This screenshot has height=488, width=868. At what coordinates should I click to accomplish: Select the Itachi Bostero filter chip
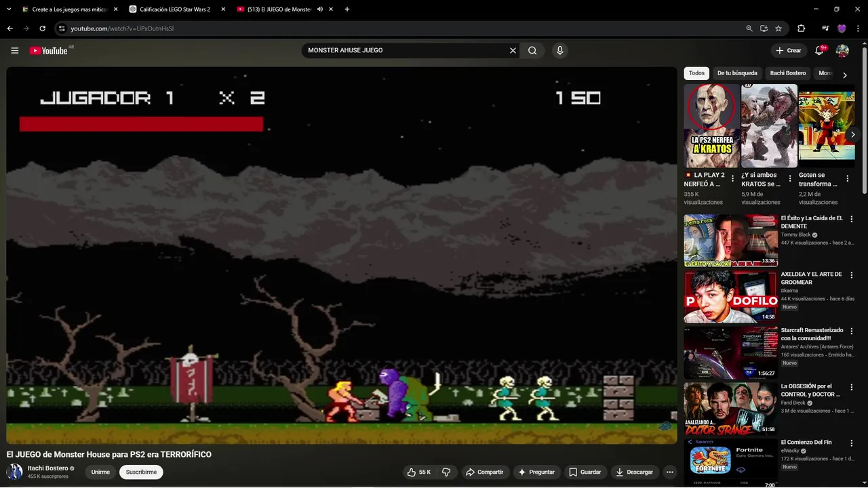[x=788, y=73]
